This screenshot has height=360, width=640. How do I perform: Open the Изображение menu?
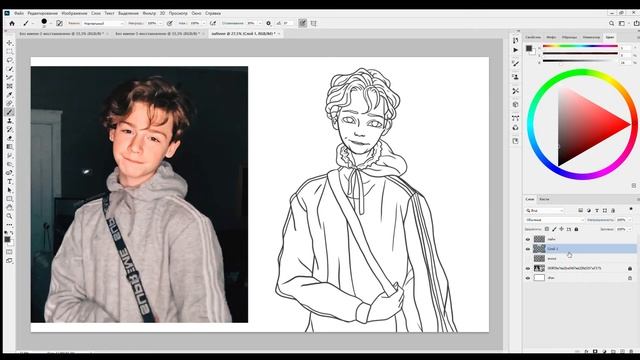pos(74,13)
